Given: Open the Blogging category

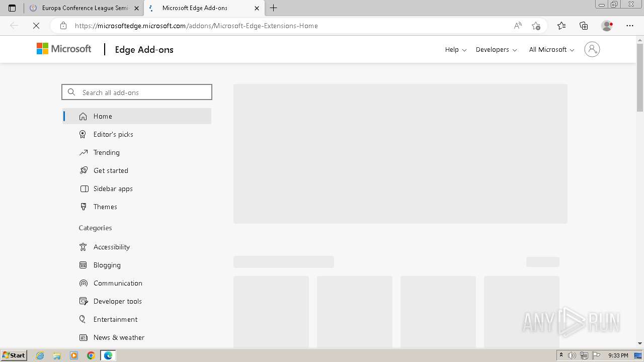Looking at the screenshot, I should (x=137, y=265).
